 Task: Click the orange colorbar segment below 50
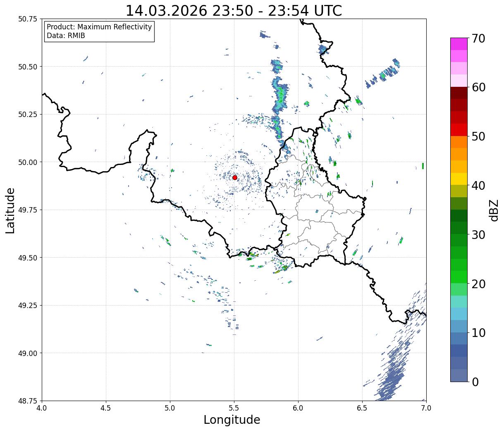tap(459, 142)
